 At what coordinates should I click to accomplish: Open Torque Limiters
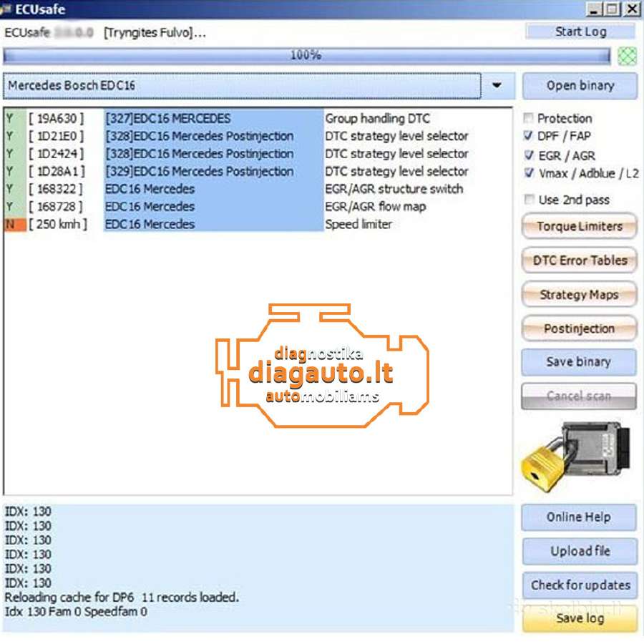tap(580, 226)
